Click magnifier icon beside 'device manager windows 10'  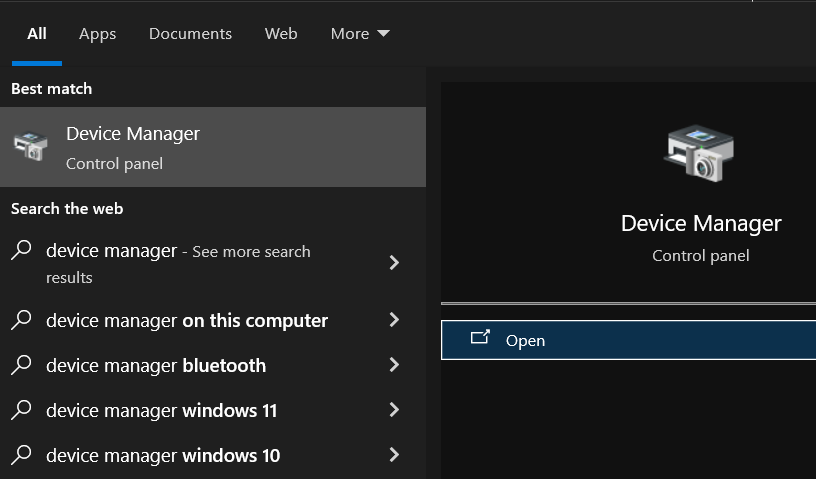point(21,455)
